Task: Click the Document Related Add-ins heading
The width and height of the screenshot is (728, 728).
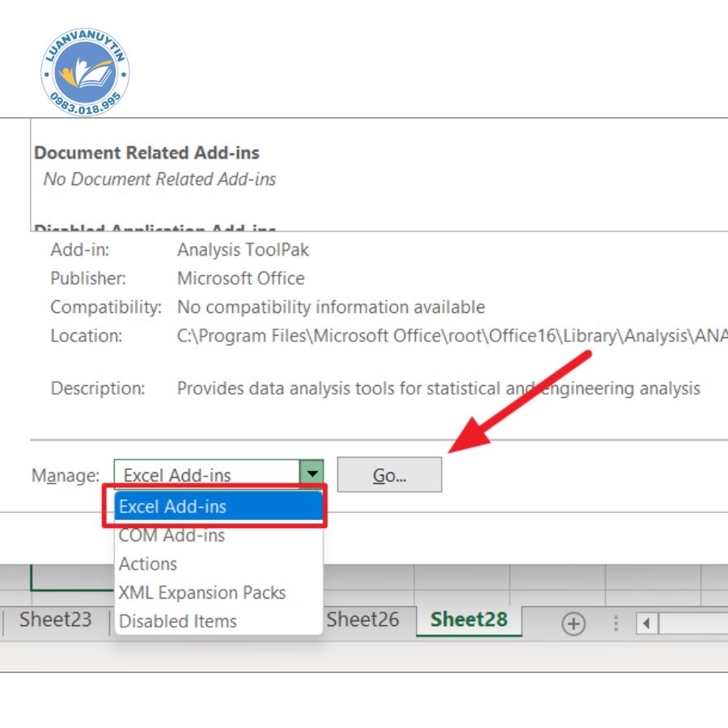Action: click(146, 153)
